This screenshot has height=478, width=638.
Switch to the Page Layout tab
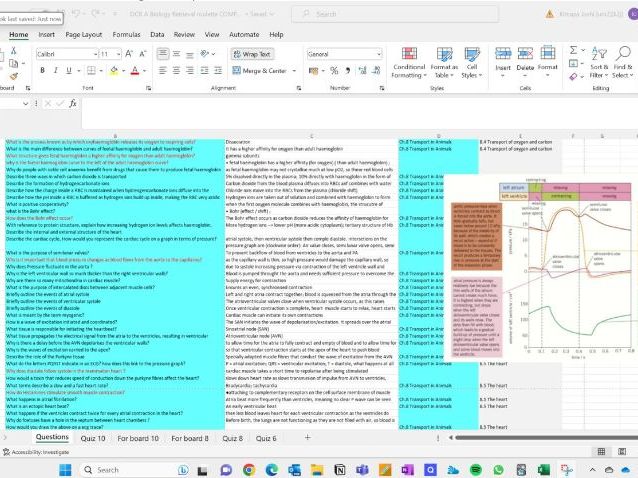point(84,34)
